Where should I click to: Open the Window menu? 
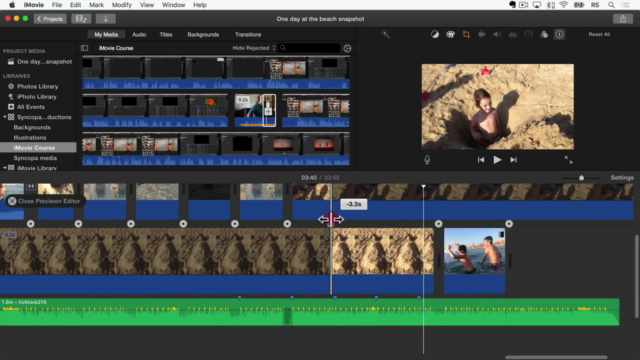[173, 5]
